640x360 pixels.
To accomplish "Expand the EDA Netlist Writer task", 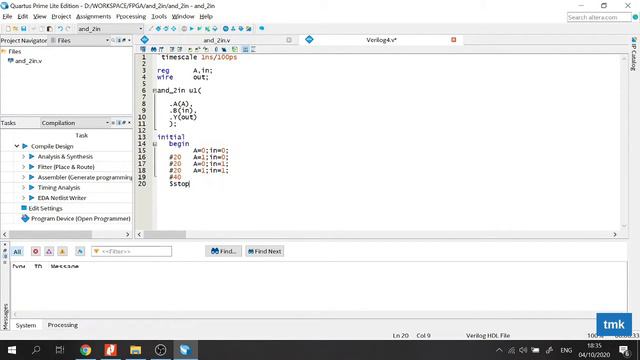I will pyautogui.click(x=23, y=198).
